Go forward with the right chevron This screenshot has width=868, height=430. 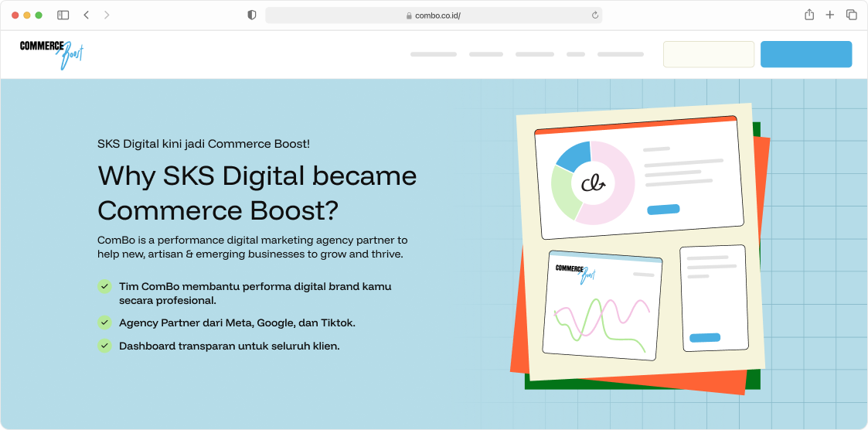[107, 15]
